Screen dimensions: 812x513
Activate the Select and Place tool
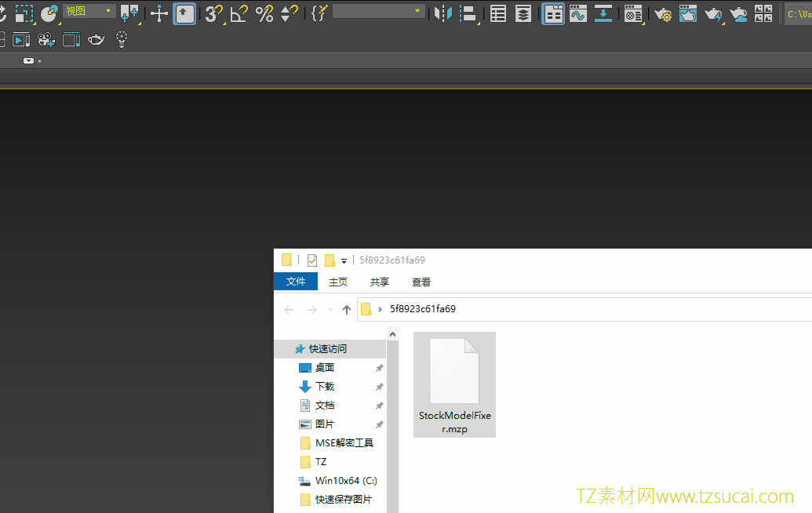(49, 13)
